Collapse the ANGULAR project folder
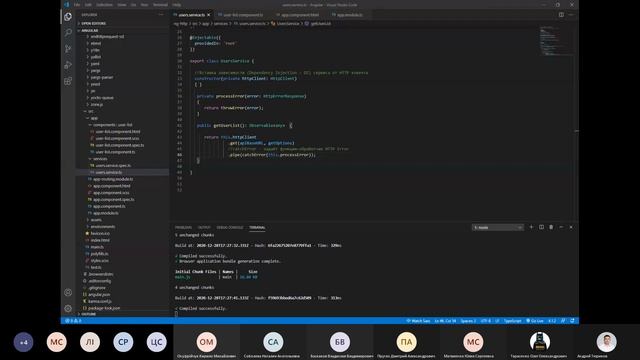Image resolution: width=640 pixels, height=360 pixels. click(122, 30)
